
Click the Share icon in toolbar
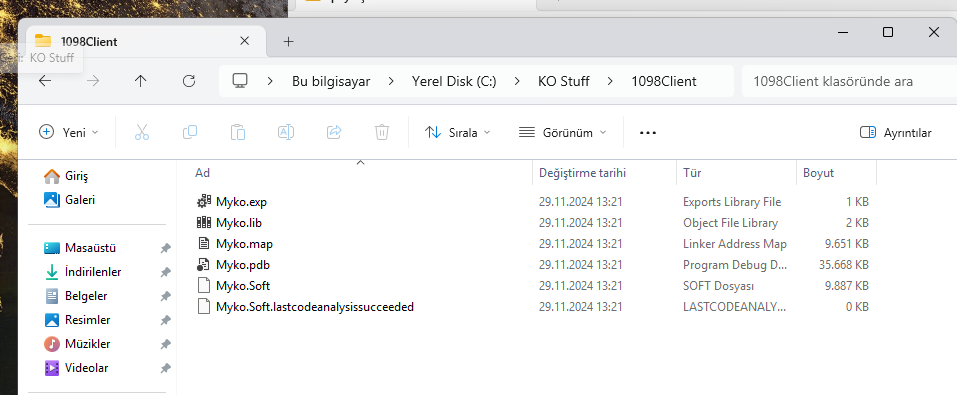point(334,132)
